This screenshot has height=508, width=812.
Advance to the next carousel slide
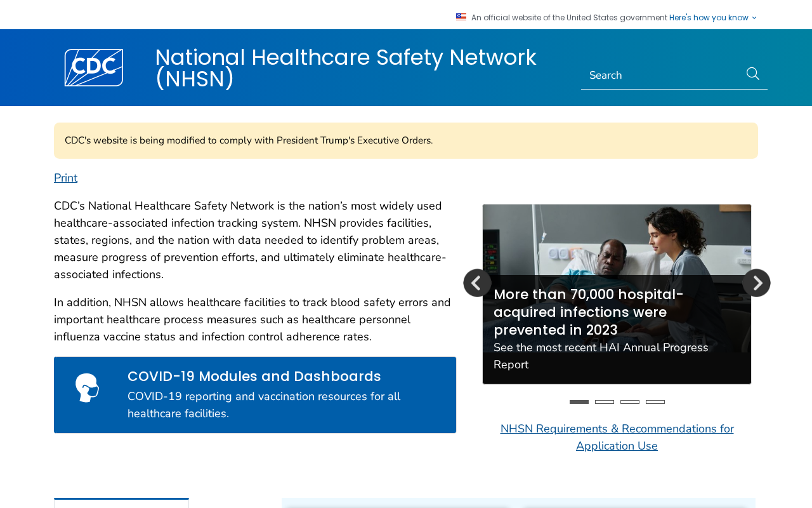click(x=756, y=283)
